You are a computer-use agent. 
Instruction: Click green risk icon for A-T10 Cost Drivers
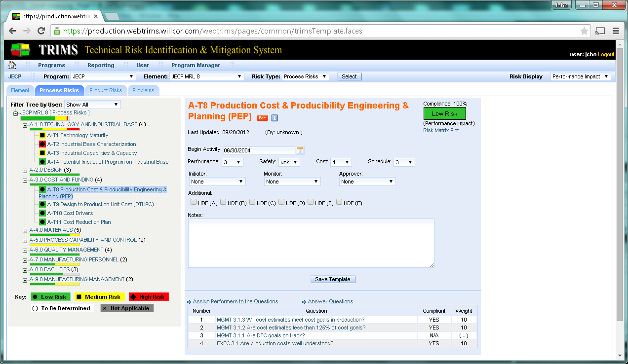pos(42,213)
